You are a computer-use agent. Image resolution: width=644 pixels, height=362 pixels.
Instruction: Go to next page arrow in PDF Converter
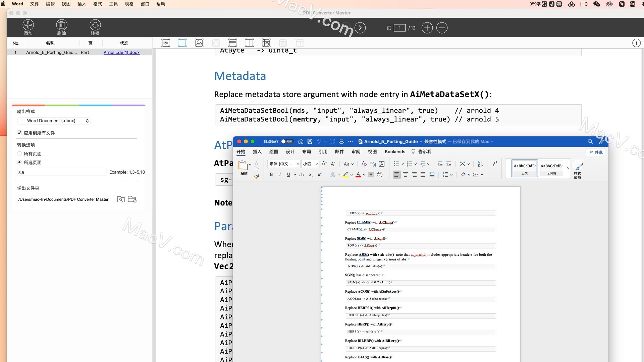pyautogui.click(x=360, y=28)
